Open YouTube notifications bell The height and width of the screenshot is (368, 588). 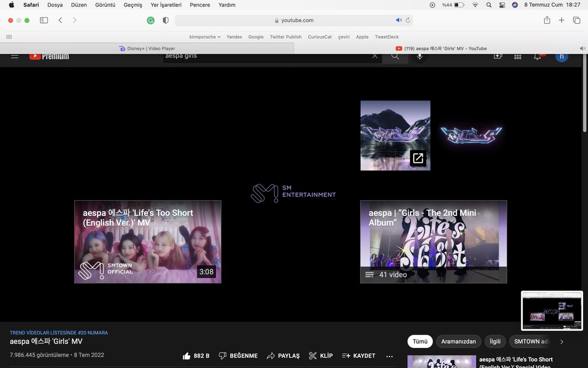click(538, 56)
